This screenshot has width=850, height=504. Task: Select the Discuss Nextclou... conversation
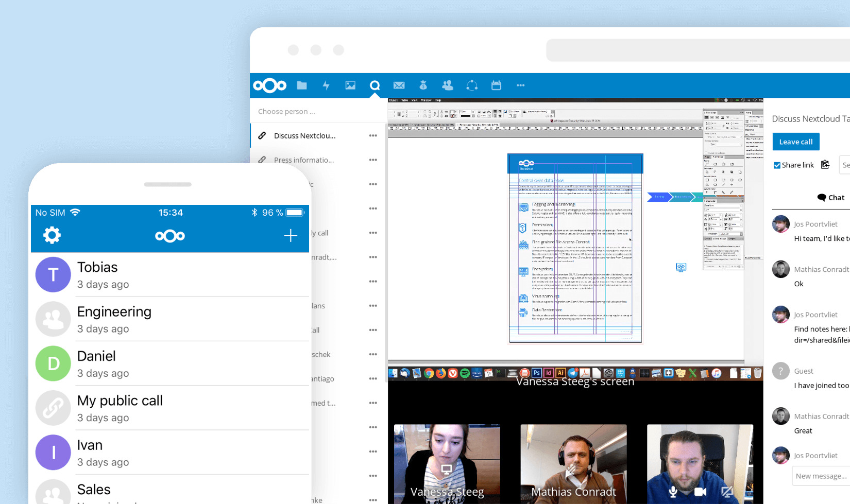click(x=318, y=136)
